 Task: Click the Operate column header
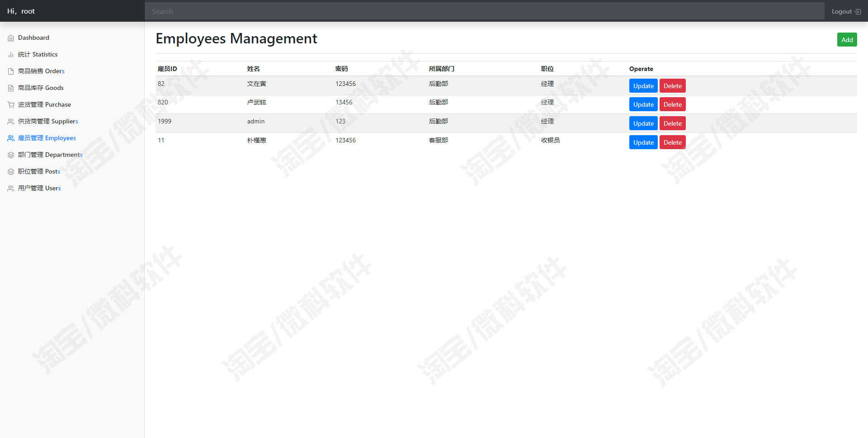pyautogui.click(x=641, y=69)
